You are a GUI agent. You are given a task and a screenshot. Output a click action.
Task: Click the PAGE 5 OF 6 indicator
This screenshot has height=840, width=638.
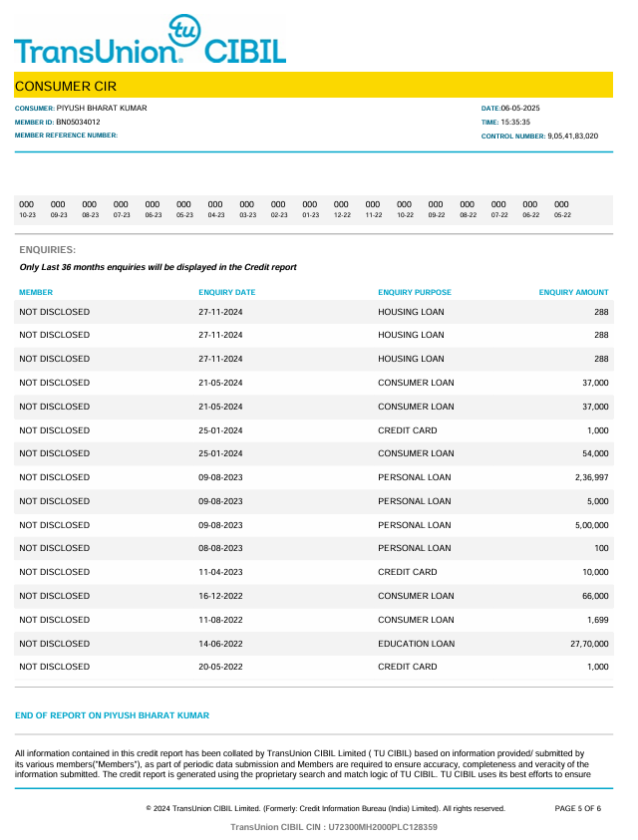pyautogui.click(x=578, y=808)
